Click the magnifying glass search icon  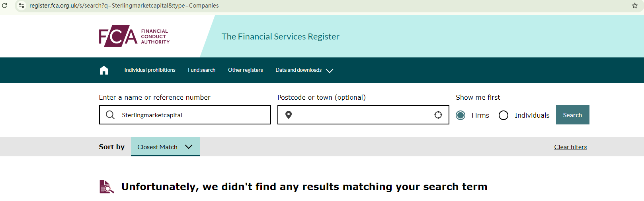pos(110,115)
